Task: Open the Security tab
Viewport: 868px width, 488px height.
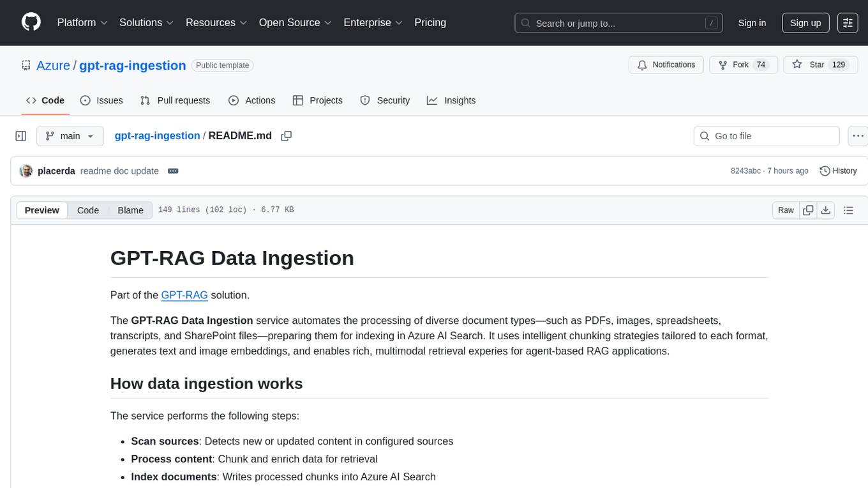Action: tap(385, 100)
